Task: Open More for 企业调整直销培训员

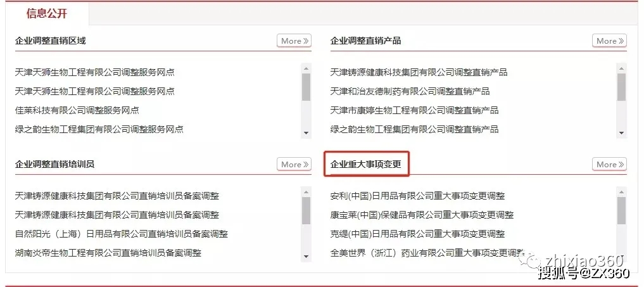Action: (294, 164)
